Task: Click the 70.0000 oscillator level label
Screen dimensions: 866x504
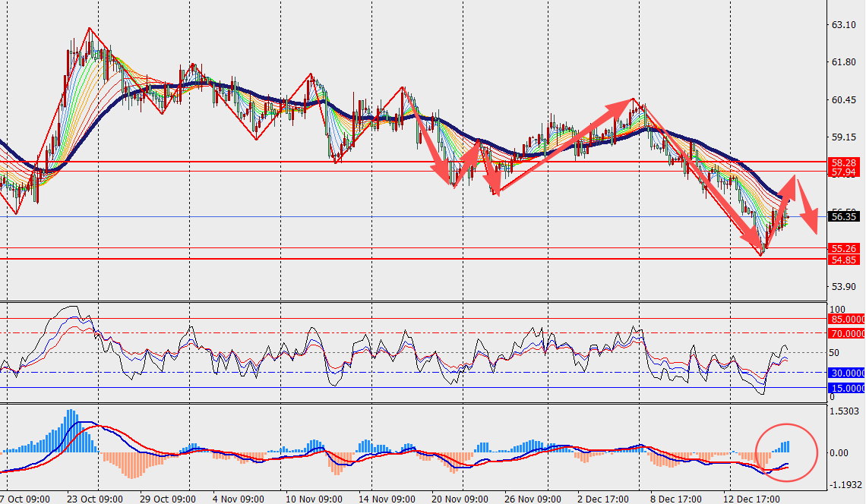Action: tap(848, 333)
